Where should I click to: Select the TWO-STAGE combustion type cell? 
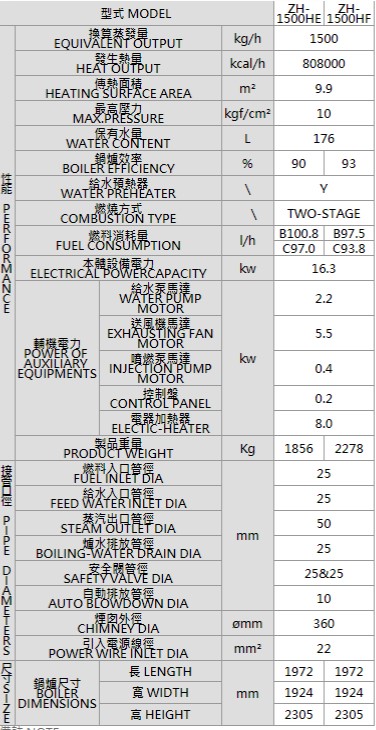(x=324, y=214)
